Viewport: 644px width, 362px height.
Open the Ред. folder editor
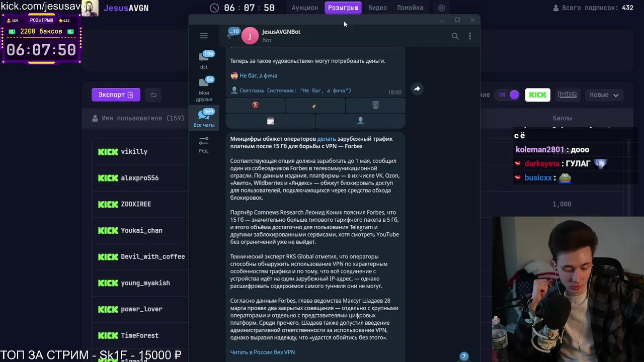[x=204, y=145]
